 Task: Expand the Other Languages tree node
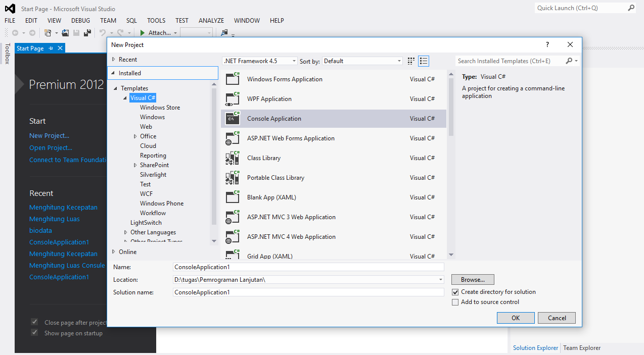click(126, 232)
